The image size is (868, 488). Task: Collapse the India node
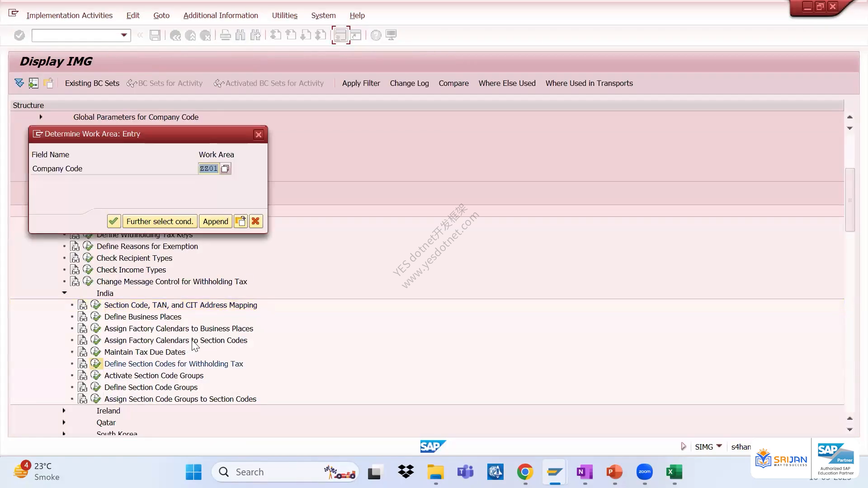pos(64,293)
